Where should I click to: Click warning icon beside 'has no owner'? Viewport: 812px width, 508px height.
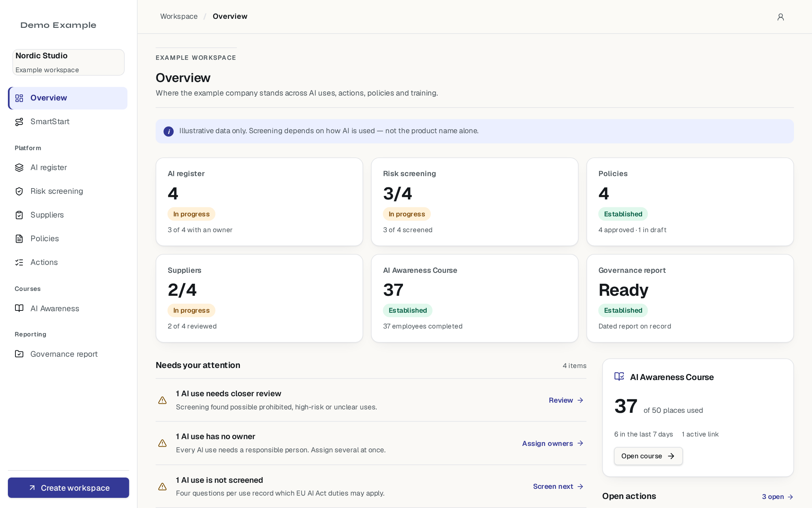[162, 443]
